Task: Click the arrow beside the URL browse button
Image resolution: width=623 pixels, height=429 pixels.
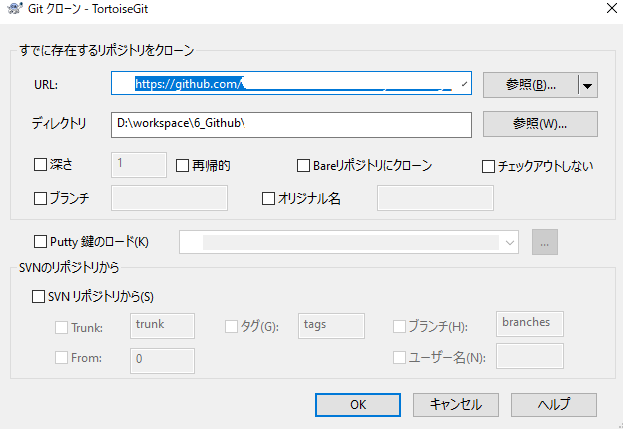Action: (x=588, y=85)
